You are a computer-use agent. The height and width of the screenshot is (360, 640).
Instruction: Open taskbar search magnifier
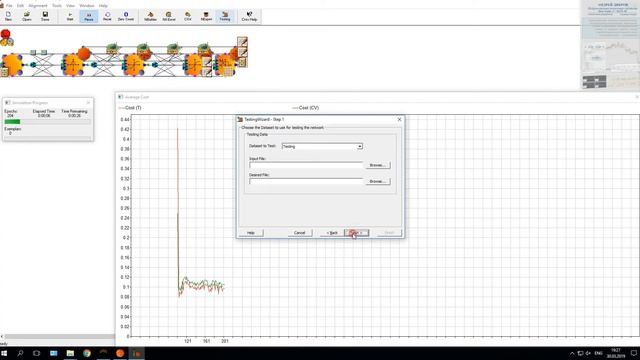tap(20, 353)
